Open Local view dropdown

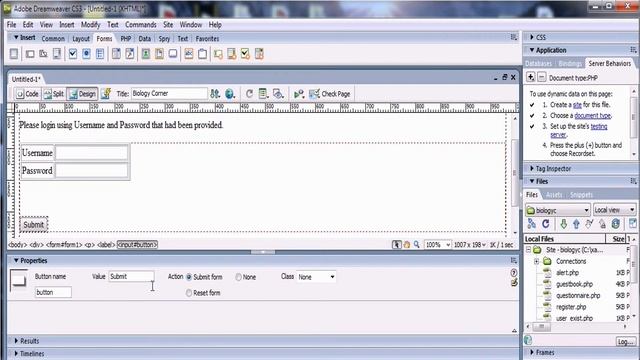click(x=614, y=210)
